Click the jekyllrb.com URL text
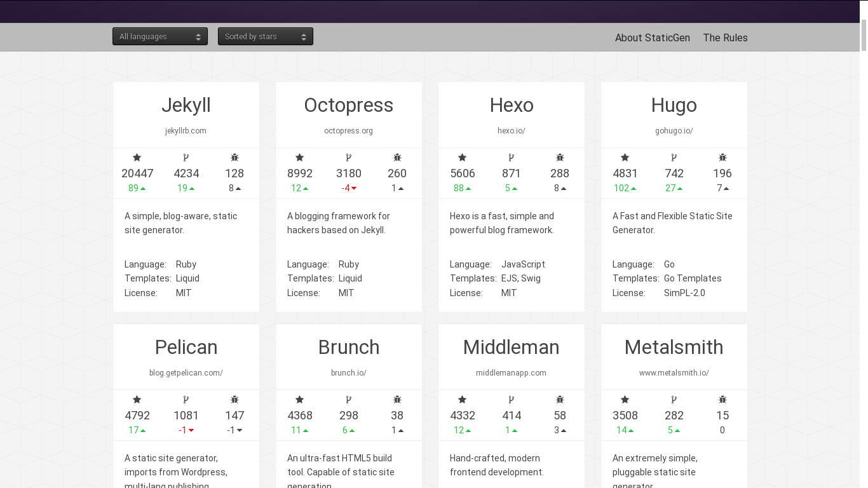Image resolution: width=868 pixels, height=488 pixels. pos(186,131)
